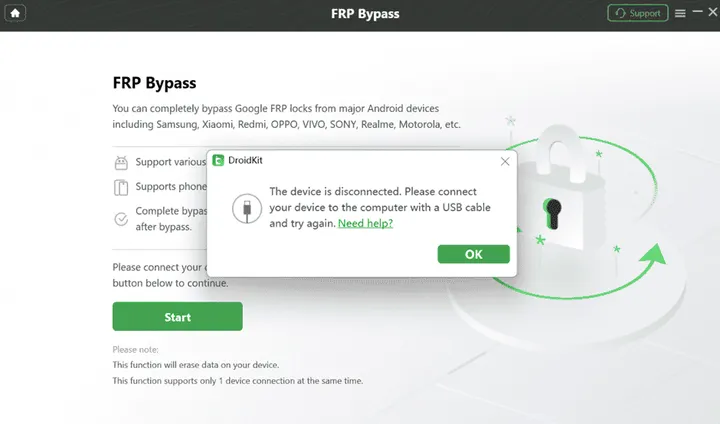This screenshot has height=424, width=720.
Task: Click the phone and tablet feature icon
Action: (121, 187)
